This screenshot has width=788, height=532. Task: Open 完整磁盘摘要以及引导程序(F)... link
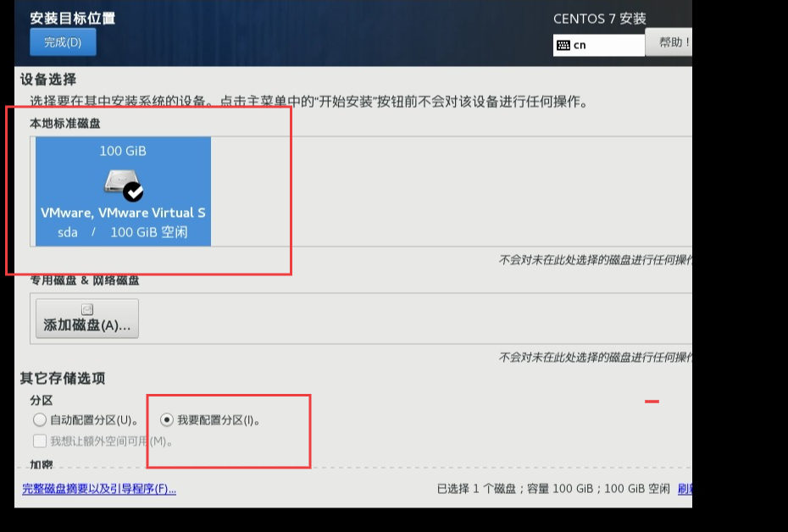coord(99,488)
